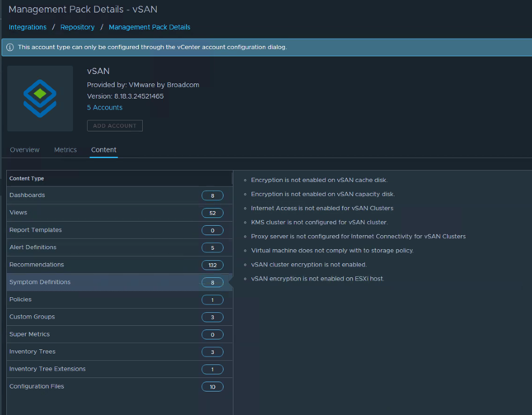Select Symptom Definitions content type row

point(40,282)
